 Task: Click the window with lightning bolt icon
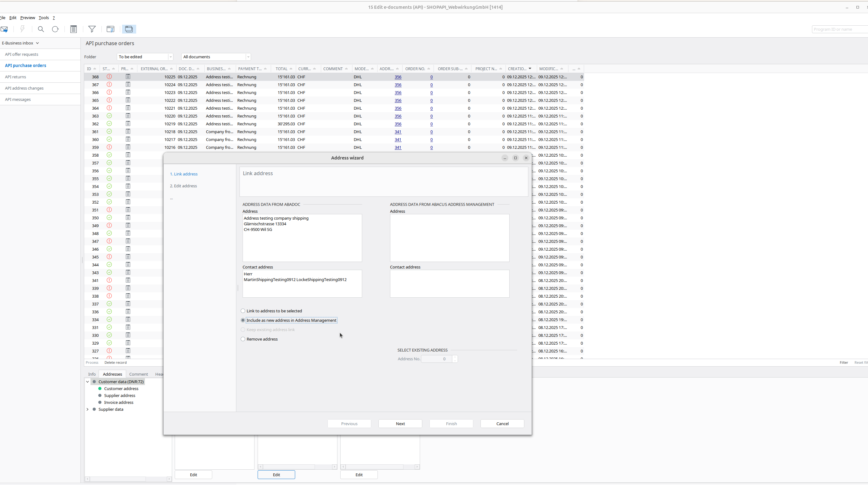click(110, 29)
